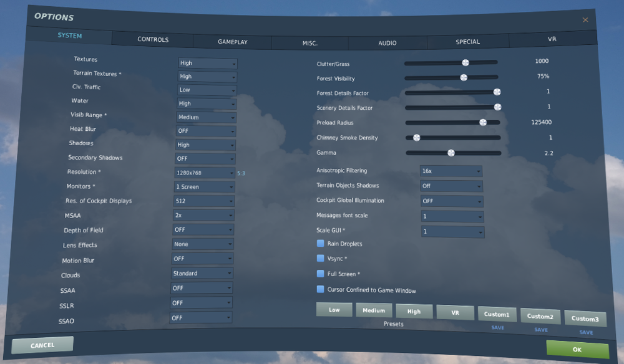
Task: Go to the AUDIO tab
Action: [388, 43]
